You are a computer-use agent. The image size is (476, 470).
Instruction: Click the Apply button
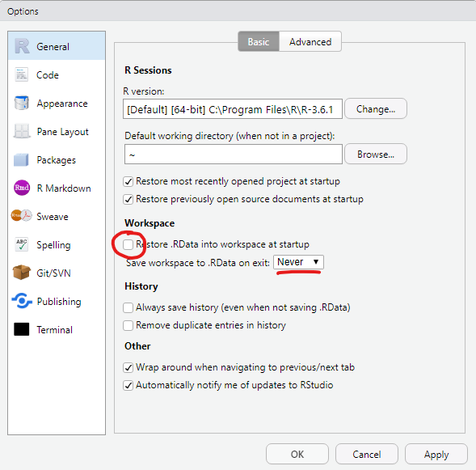point(436,454)
